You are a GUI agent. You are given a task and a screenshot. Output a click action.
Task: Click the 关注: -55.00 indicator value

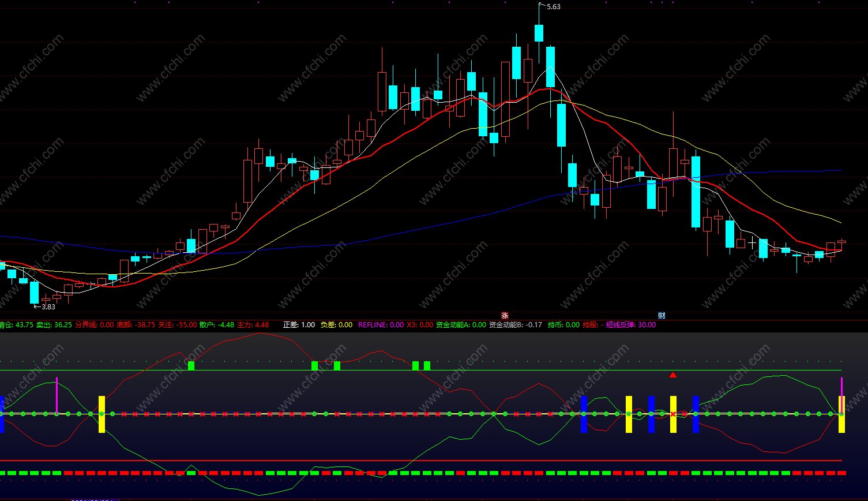(178, 325)
